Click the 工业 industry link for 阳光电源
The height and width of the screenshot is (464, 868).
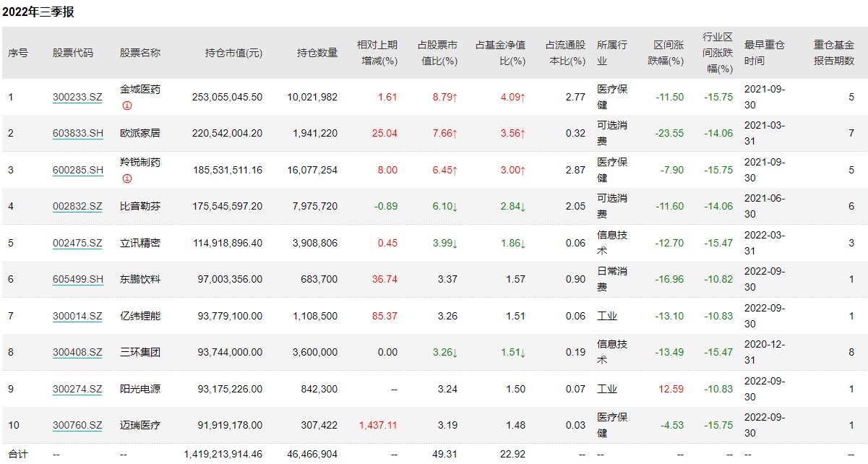pyautogui.click(x=607, y=389)
